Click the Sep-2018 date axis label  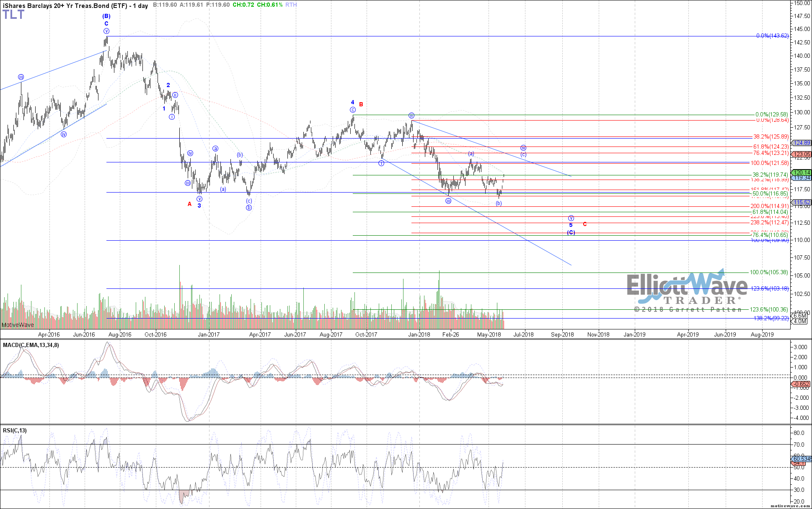click(x=562, y=334)
